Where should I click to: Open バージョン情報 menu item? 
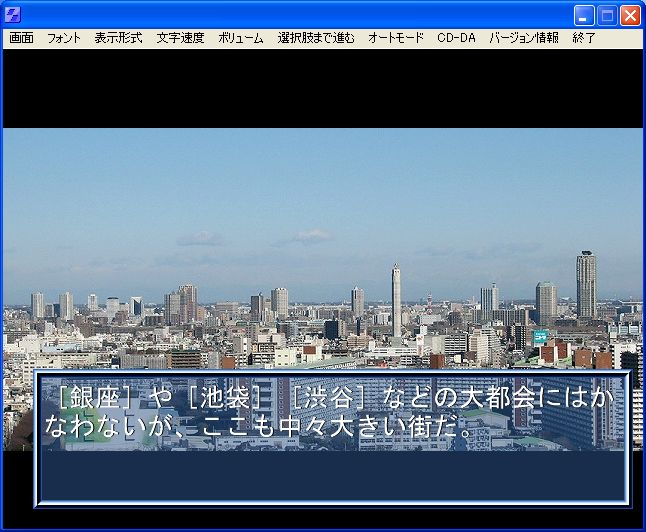[524, 38]
